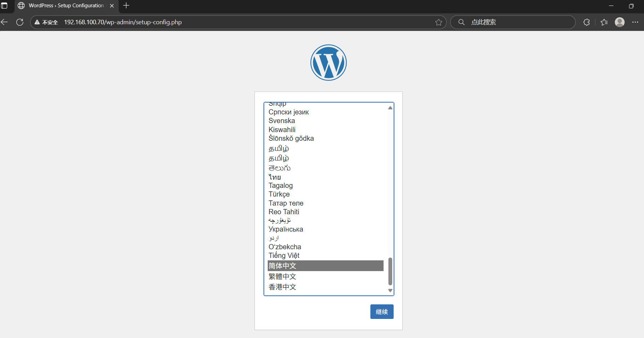Select ئۇيغۇرچە (Uyghur) language option
Viewport: 644px width, 338px height.
pyautogui.click(x=326, y=220)
